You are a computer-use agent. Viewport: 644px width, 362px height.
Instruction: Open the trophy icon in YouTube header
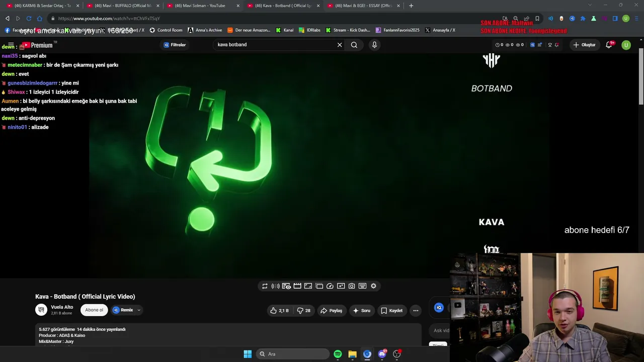pyautogui.click(x=550, y=45)
